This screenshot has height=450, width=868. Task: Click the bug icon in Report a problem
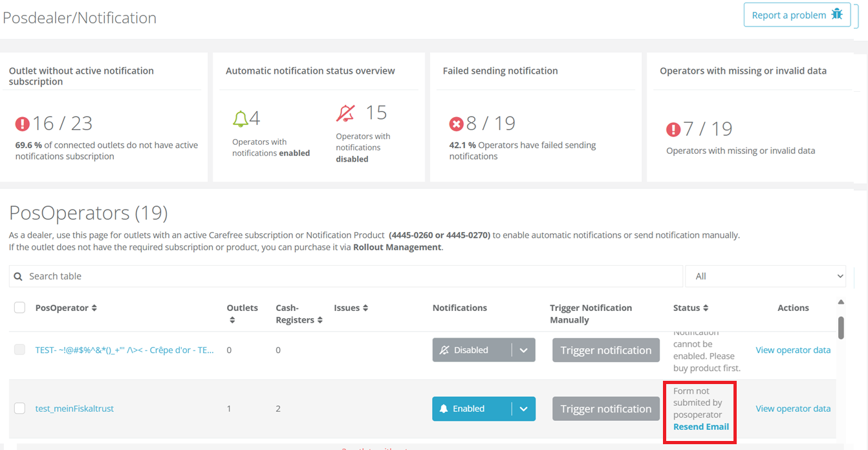point(837,14)
